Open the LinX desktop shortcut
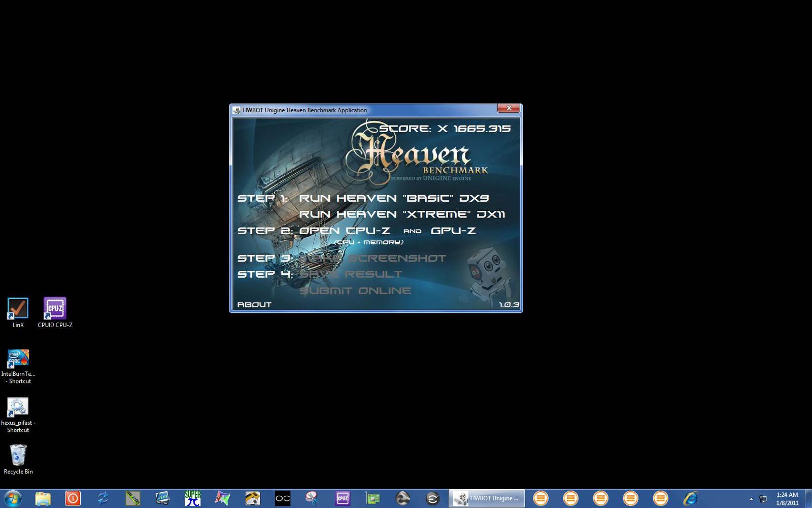This screenshot has width=812, height=508. point(18,313)
